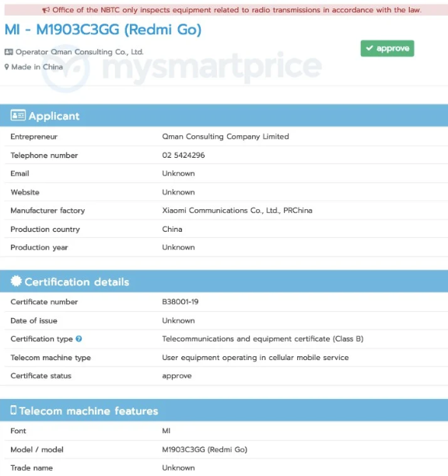Select Xiaomi Communications Co., Ltd., PRChina value

pos(237,210)
